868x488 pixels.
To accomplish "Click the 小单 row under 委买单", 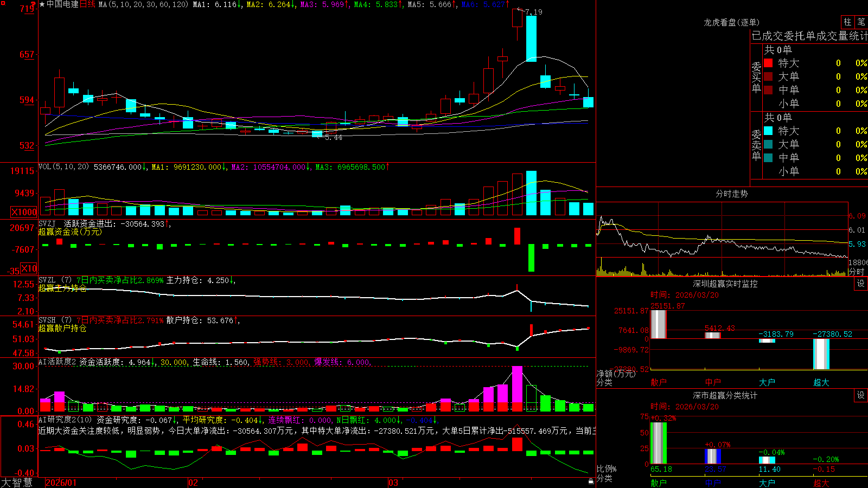I will [x=815, y=104].
